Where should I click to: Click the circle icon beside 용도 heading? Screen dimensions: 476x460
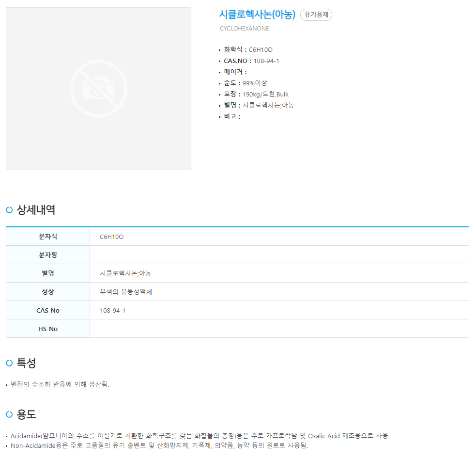9,414
